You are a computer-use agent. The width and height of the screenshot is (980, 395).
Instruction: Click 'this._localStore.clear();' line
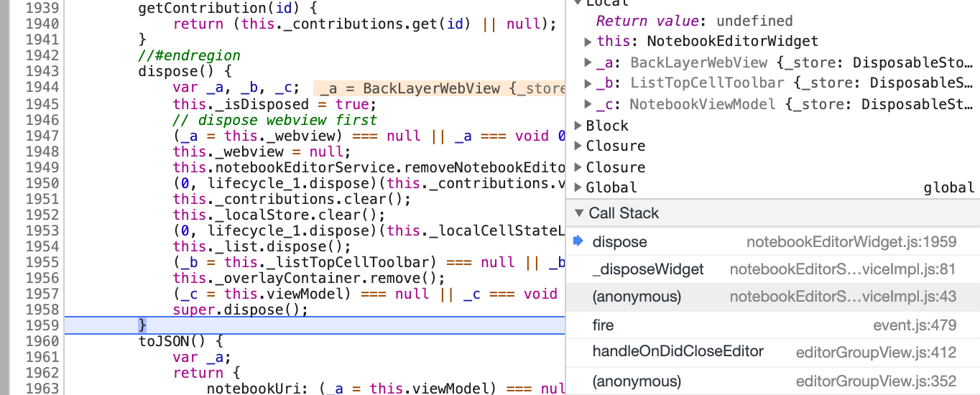[279, 215]
